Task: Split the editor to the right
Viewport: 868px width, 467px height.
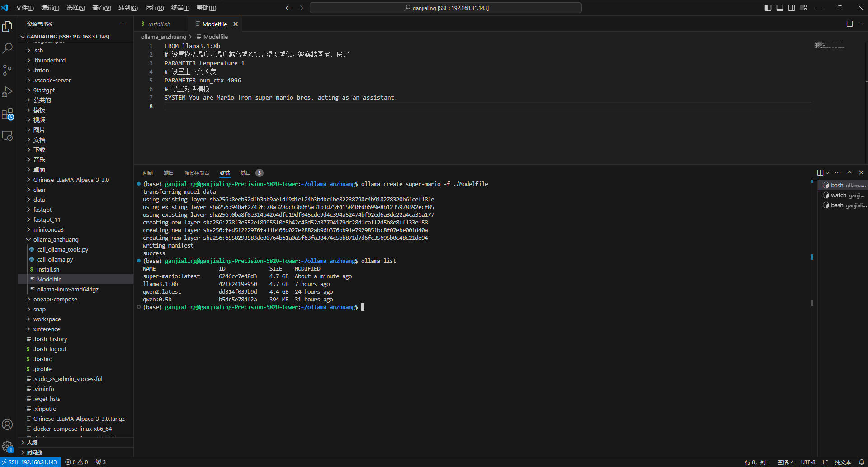Action: click(x=849, y=24)
